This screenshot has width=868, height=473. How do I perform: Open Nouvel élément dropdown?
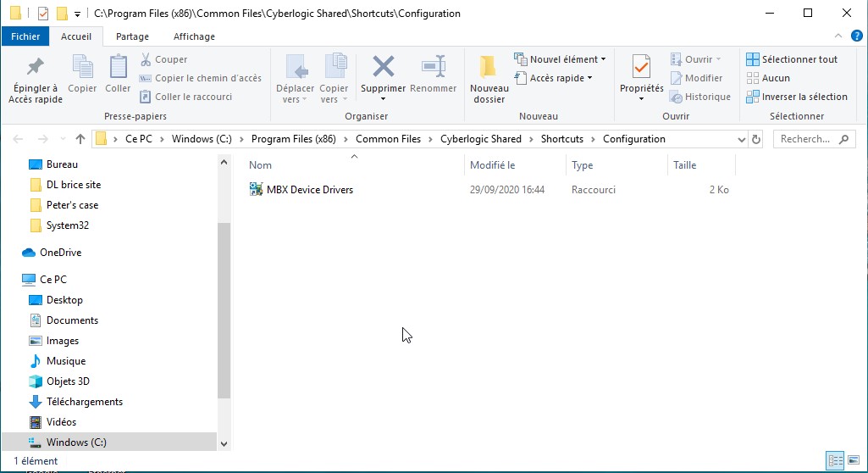pyautogui.click(x=560, y=59)
